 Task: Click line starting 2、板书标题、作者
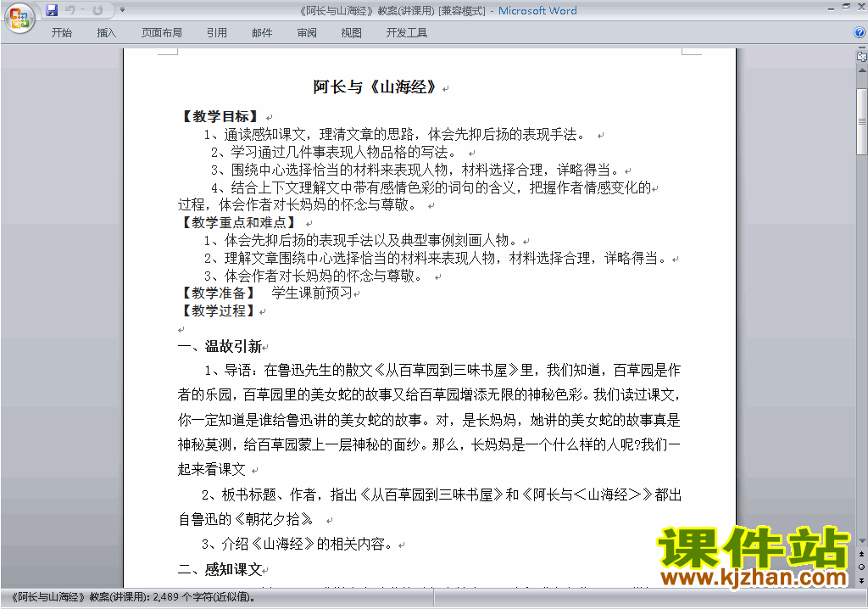click(441, 494)
